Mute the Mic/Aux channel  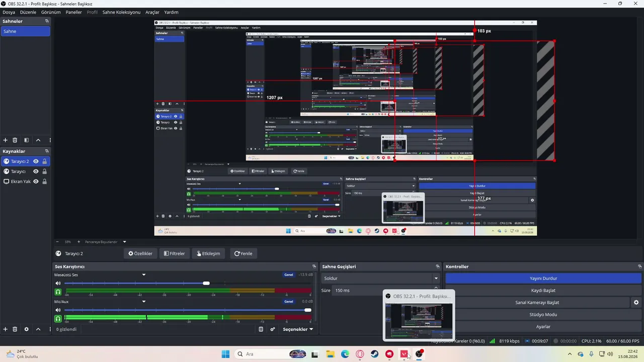(x=58, y=310)
